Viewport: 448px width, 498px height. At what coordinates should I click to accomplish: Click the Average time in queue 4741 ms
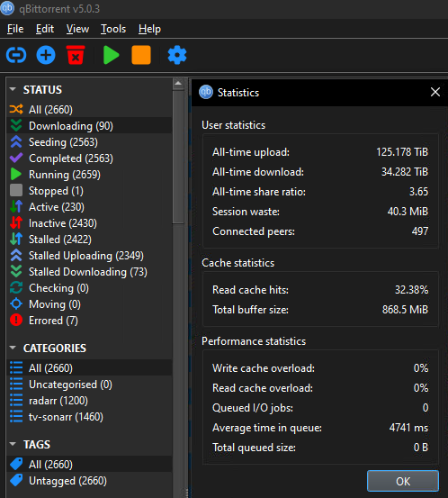pos(408,427)
